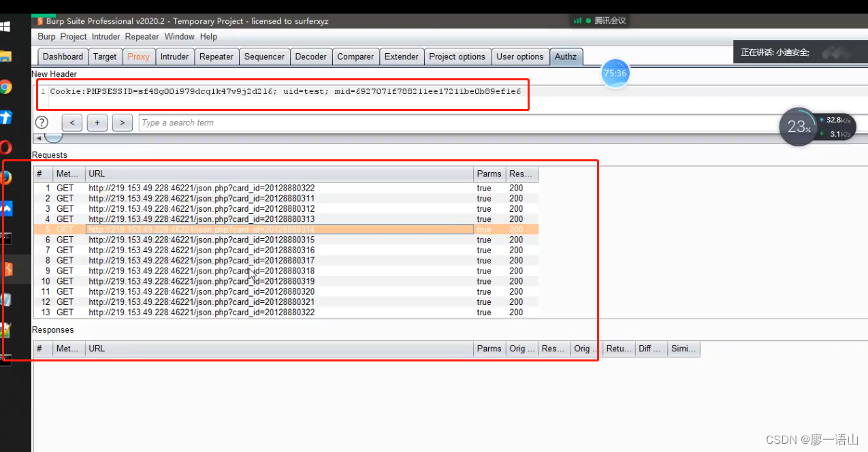868x452 pixels.
Task: Click the next match '>' button
Action: pos(122,123)
